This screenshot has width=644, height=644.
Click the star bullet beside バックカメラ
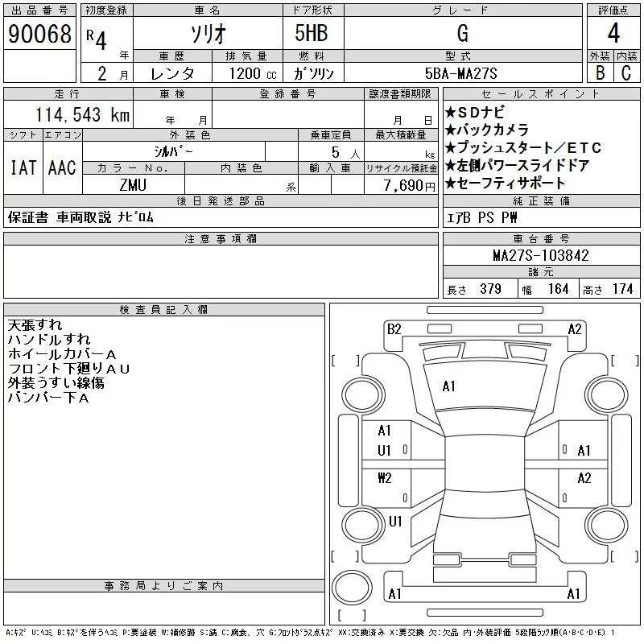pos(451,130)
